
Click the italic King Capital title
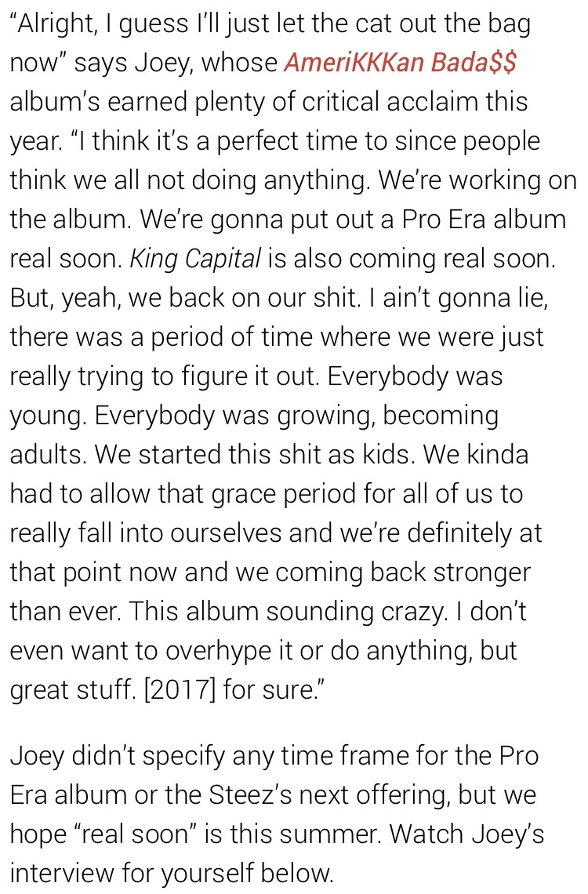[195, 260]
